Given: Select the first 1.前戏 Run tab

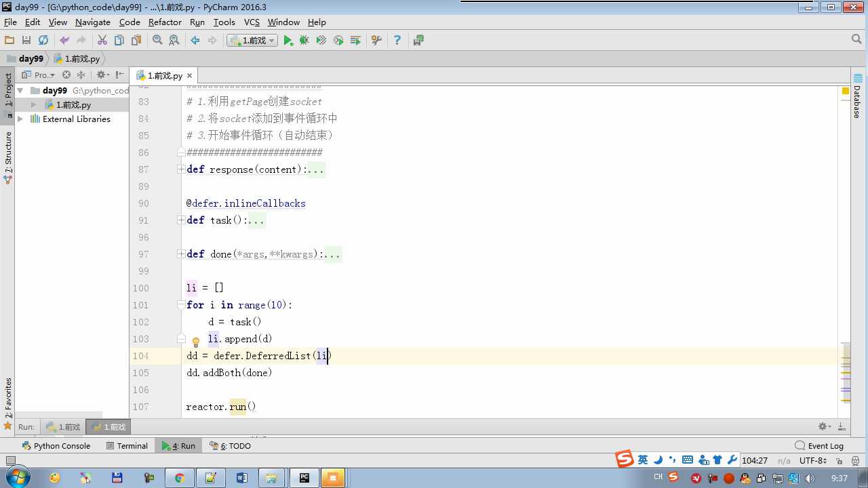Looking at the screenshot, I should coord(63,427).
